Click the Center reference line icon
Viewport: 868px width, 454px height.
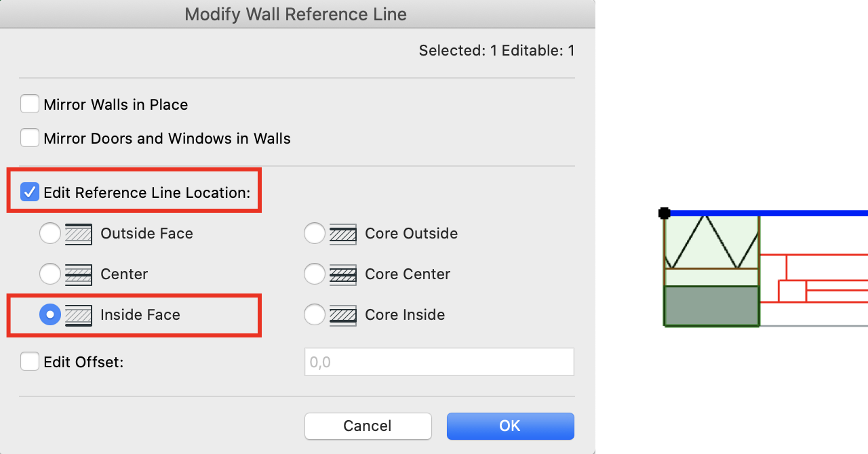coord(79,274)
